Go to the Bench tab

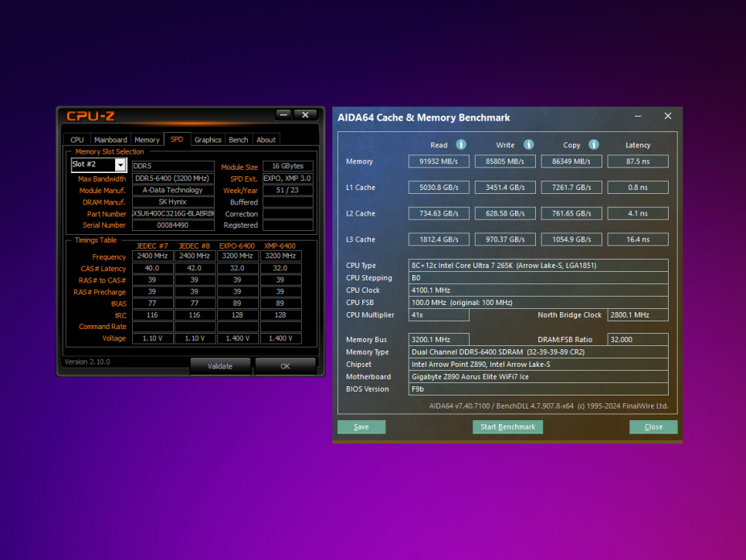point(239,140)
